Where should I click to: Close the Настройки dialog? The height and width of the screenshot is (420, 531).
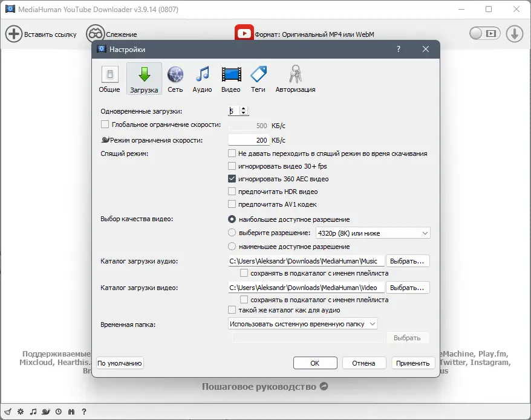click(x=426, y=49)
